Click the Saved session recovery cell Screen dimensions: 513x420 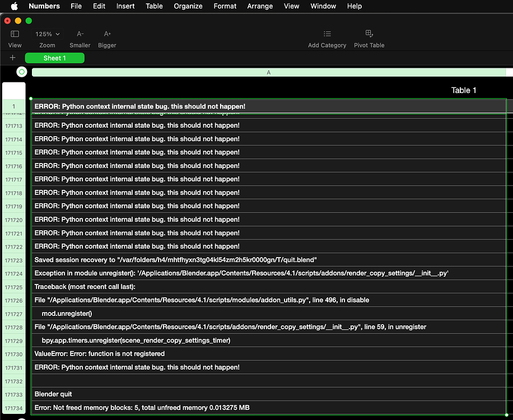269,260
